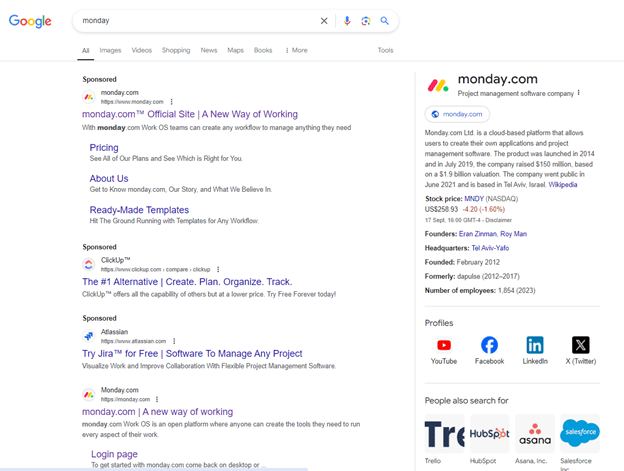Image resolution: width=624 pixels, height=471 pixels.
Task: Open founder Eran Zinman link
Action: (478, 234)
